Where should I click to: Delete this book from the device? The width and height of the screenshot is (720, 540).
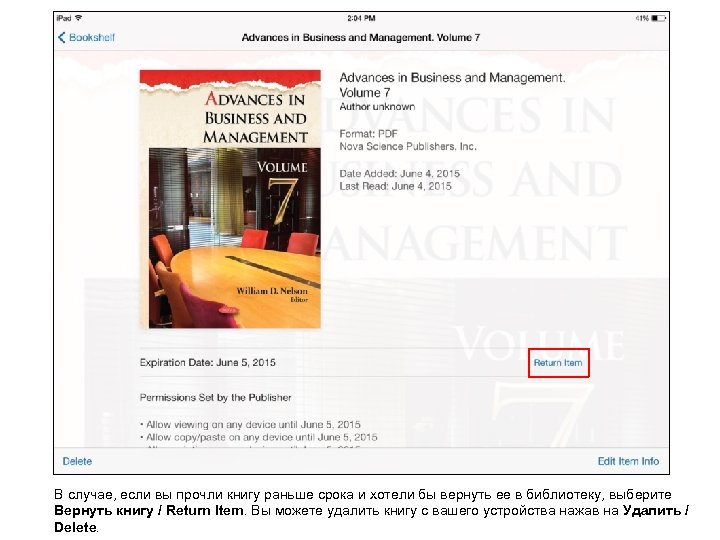tap(77, 461)
